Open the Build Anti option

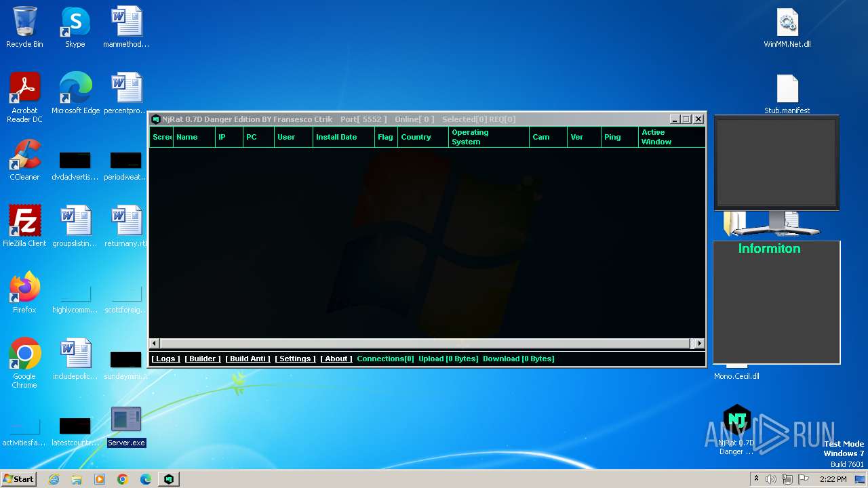click(x=248, y=359)
